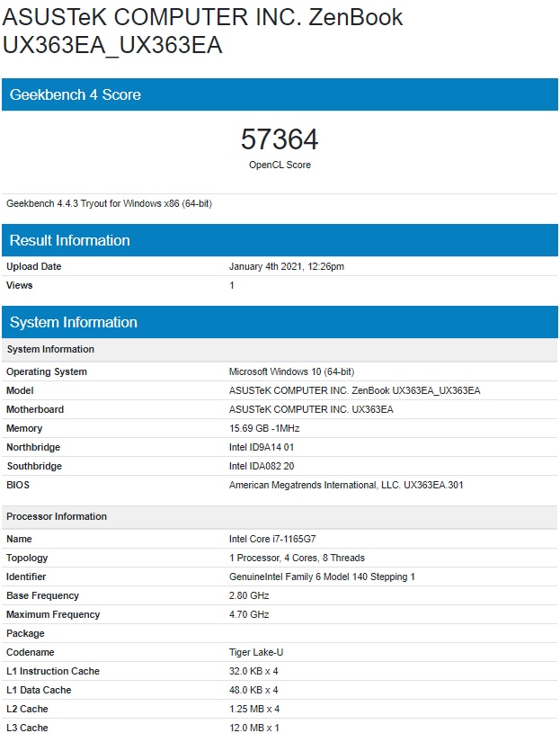Viewport: 560px width, 742px height.
Task: Click the Result Information header
Action: coord(280,240)
